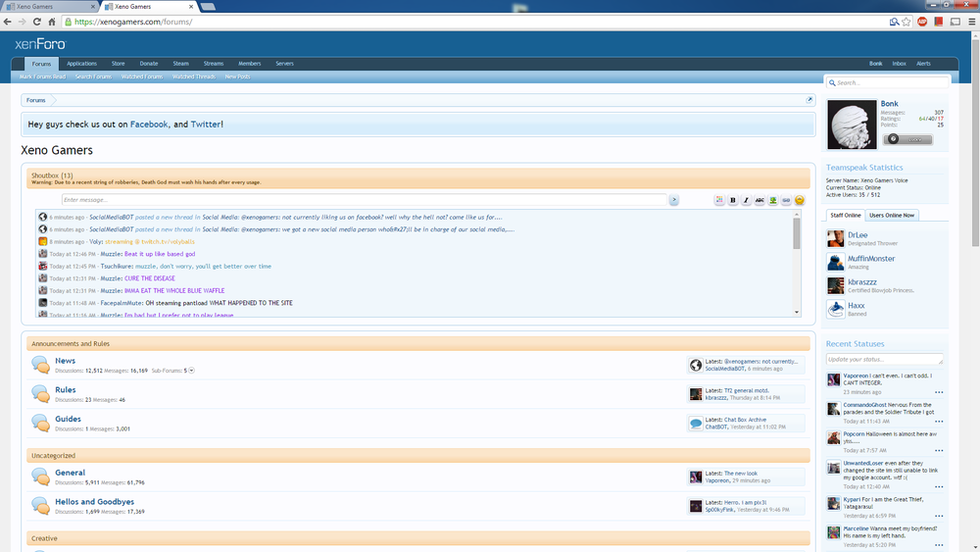
Task: Select the Staff Online tab
Action: 845,215
